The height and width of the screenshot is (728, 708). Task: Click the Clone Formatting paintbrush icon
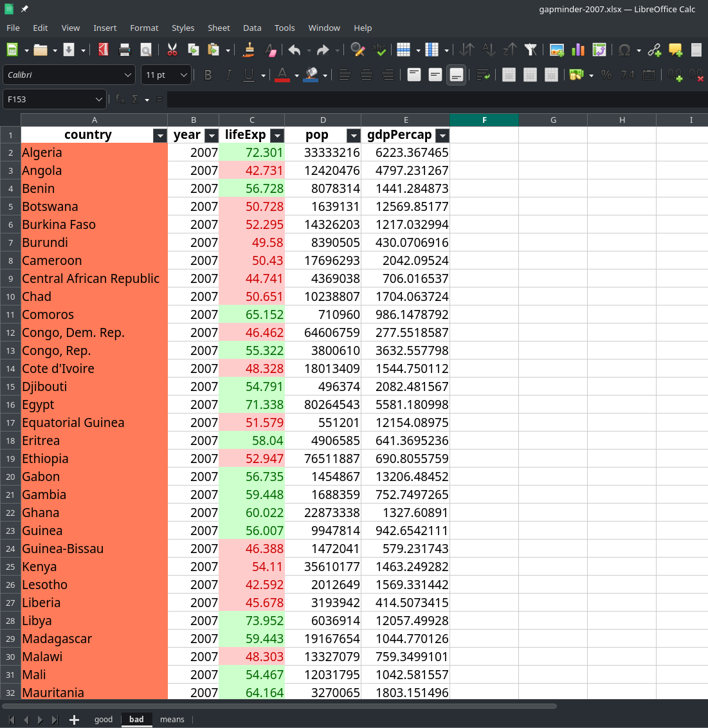point(250,50)
